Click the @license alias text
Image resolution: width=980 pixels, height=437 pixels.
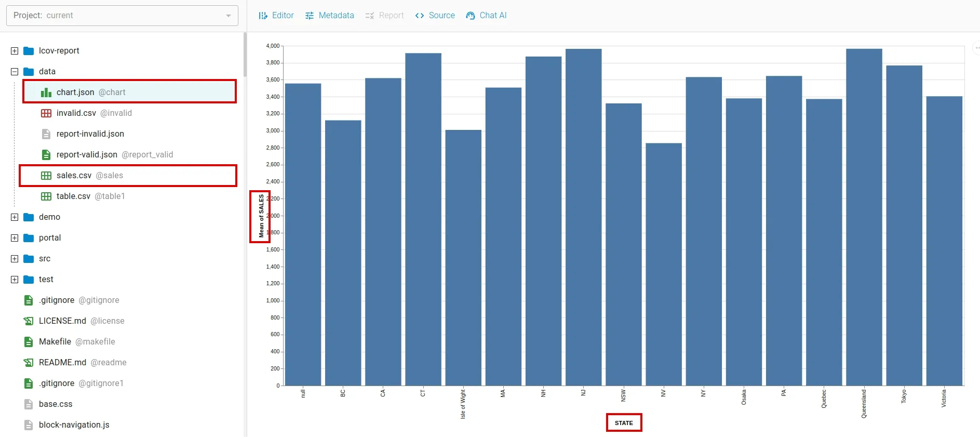coord(108,321)
